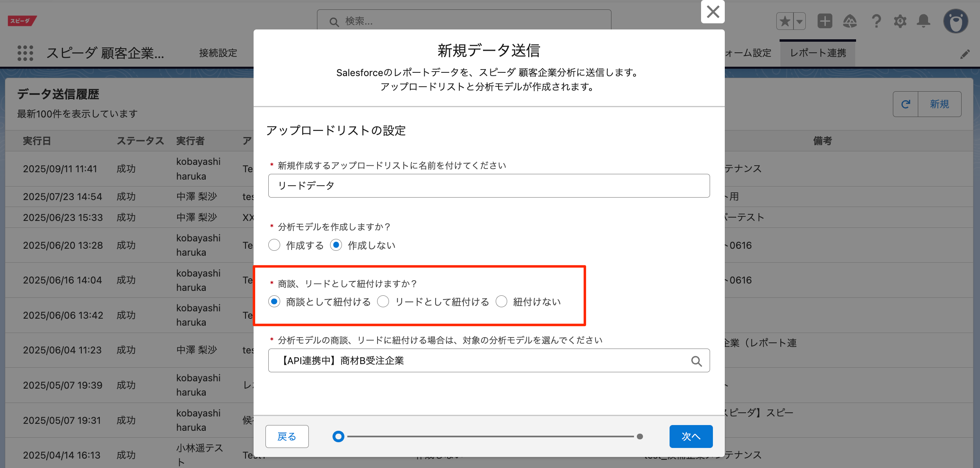Open the user profile avatar
This screenshot has width=980, height=468.
click(955, 21)
